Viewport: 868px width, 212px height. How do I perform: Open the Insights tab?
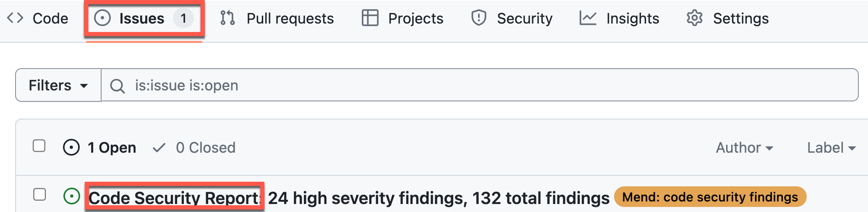pyautogui.click(x=632, y=19)
